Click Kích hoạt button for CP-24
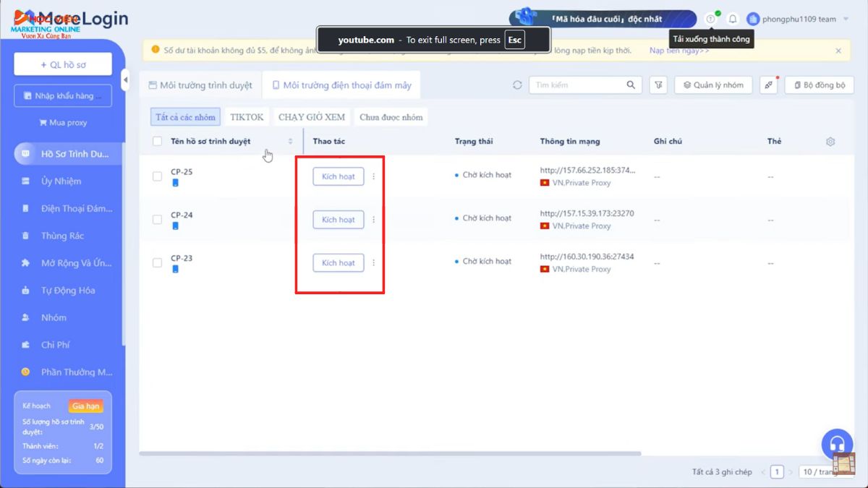 339,220
